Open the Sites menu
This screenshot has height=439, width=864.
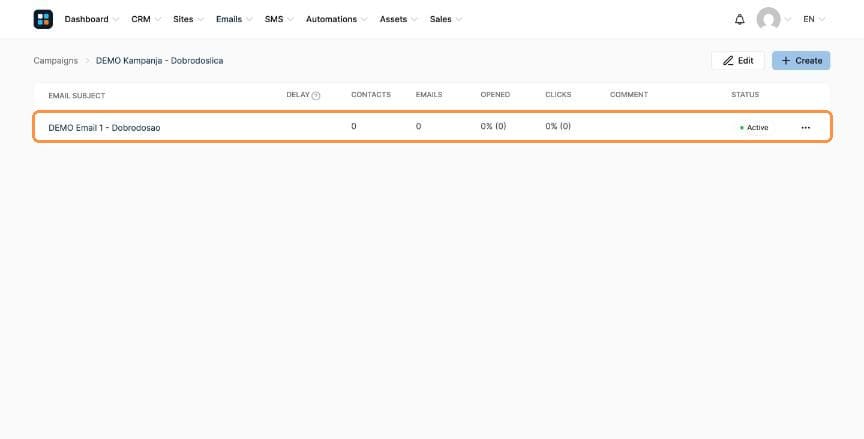point(188,19)
